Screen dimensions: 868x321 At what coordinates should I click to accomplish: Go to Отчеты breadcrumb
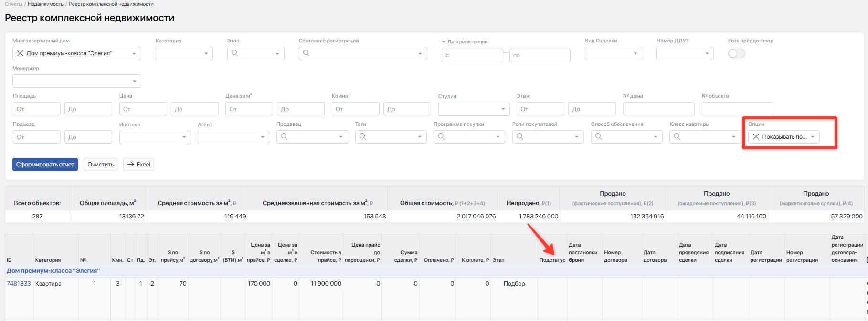click(13, 4)
